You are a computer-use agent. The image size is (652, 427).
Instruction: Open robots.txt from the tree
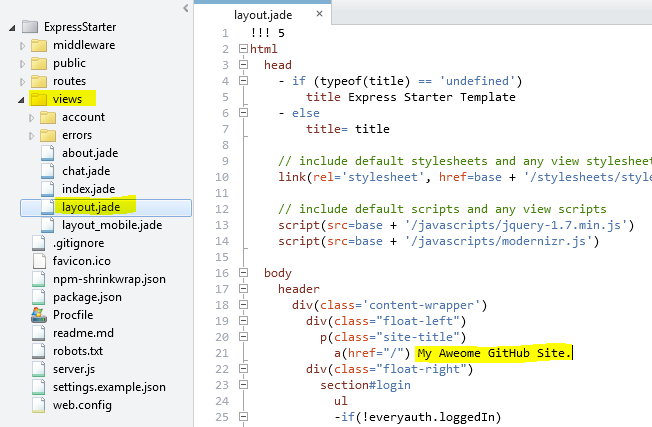[78, 351]
